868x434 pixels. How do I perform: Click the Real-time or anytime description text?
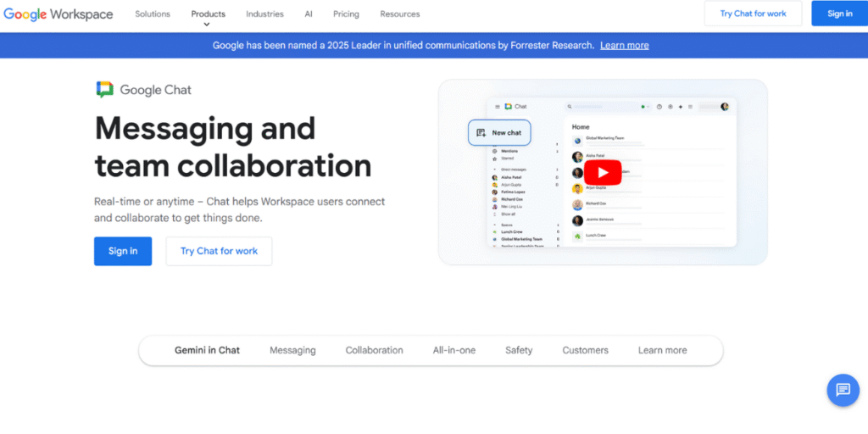tap(239, 210)
